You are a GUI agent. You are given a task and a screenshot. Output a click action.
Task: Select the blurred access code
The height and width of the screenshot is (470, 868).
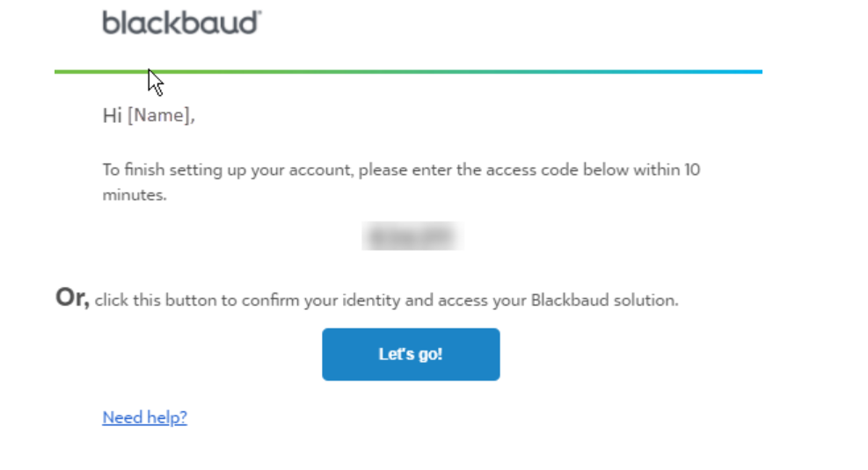pos(412,236)
